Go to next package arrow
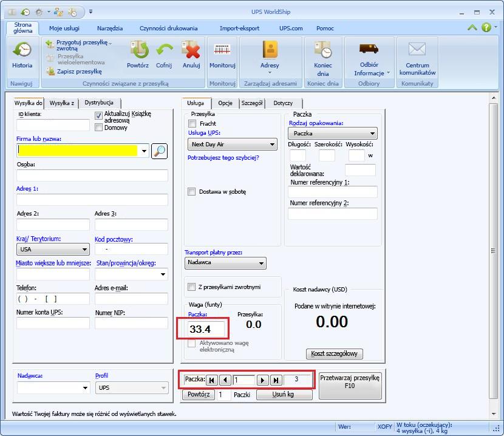The image size is (504, 436). point(262,380)
